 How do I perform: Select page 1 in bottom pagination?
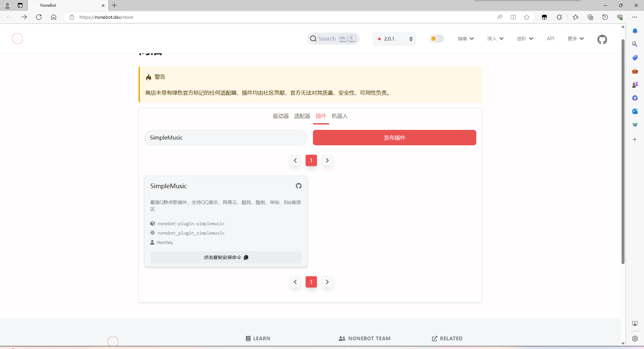(311, 282)
